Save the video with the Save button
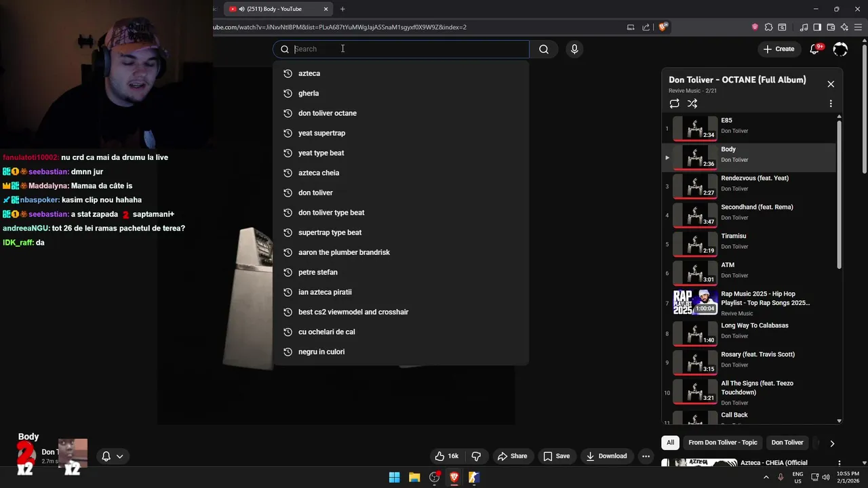 pyautogui.click(x=556, y=456)
